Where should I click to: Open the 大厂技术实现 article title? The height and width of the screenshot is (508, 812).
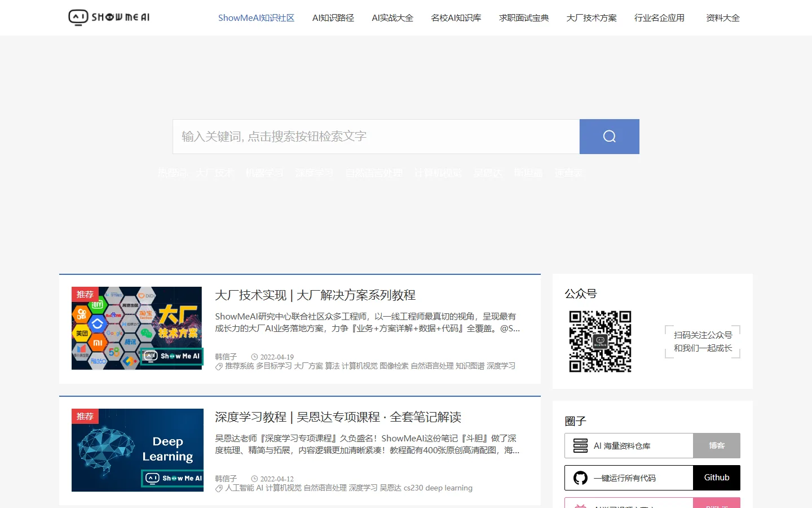315,295
